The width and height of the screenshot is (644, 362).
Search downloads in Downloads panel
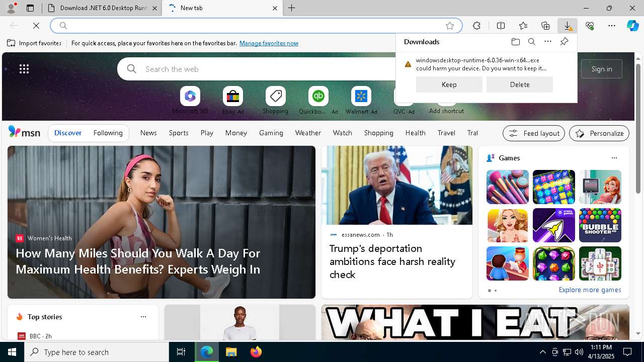tap(532, 42)
